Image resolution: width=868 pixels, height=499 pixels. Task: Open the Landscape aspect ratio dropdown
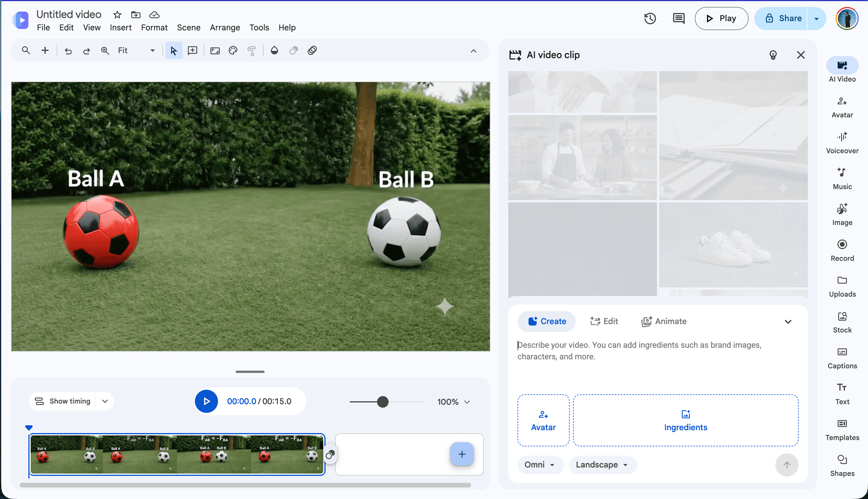[x=603, y=464]
